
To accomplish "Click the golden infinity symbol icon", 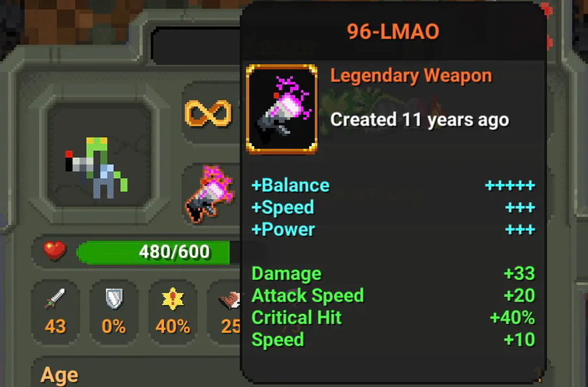I will (208, 113).
